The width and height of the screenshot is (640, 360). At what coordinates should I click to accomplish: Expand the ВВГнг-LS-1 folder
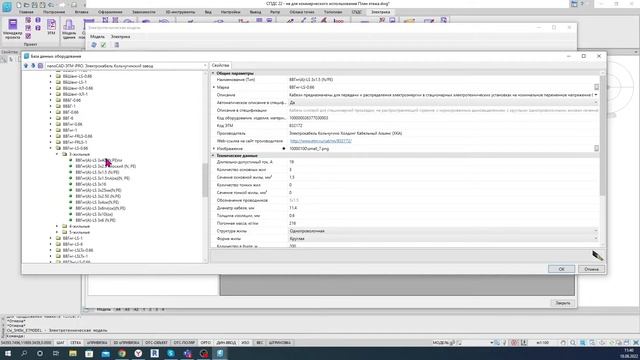(51, 238)
